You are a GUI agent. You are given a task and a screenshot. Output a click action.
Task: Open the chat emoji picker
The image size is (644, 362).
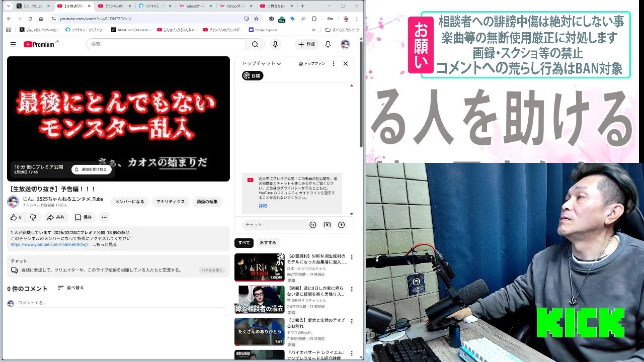pyautogui.click(x=313, y=225)
